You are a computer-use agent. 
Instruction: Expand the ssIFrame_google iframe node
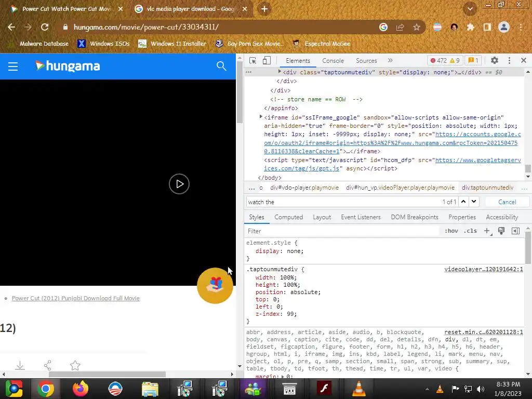[261, 117]
